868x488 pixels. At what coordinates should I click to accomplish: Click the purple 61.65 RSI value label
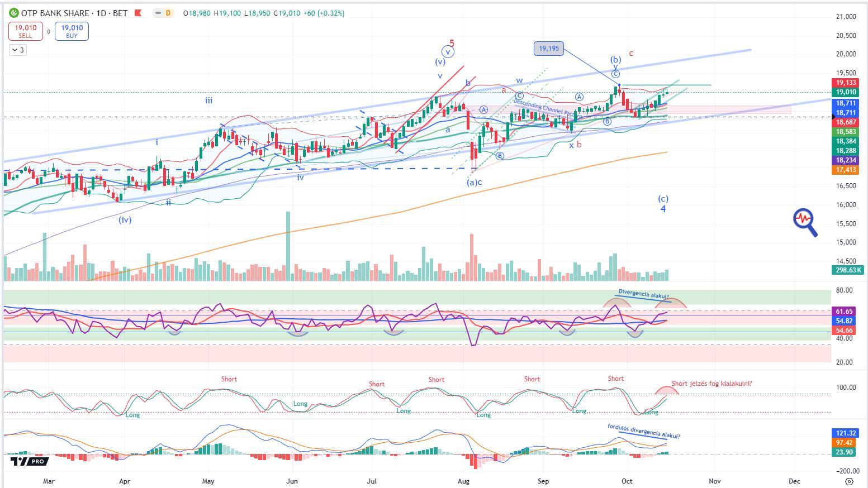pyautogui.click(x=844, y=311)
